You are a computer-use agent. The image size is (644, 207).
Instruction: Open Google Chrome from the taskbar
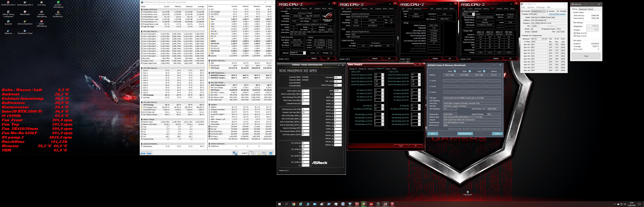click(294, 204)
